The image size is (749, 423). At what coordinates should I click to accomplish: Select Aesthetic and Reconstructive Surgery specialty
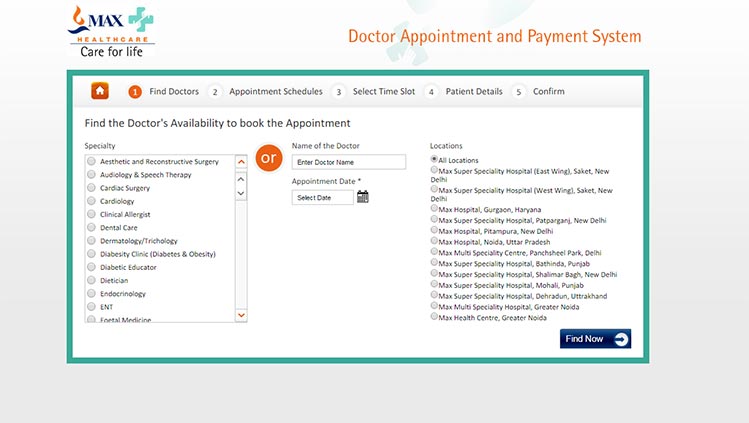tap(91, 161)
